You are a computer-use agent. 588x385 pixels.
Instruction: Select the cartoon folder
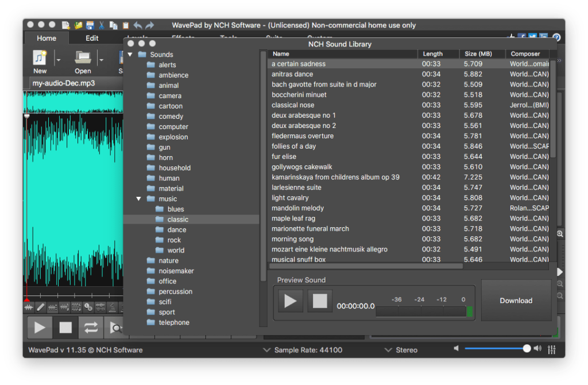170,106
